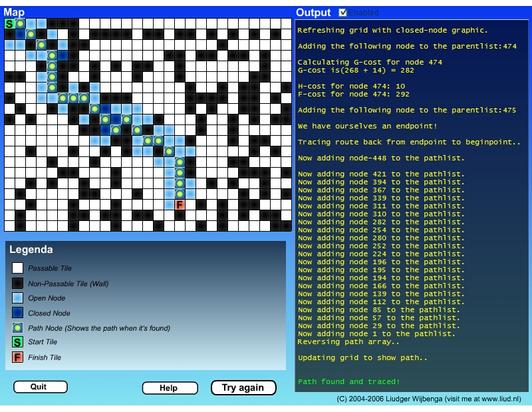Click the Start Tile legend icon

tap(18, 342)
